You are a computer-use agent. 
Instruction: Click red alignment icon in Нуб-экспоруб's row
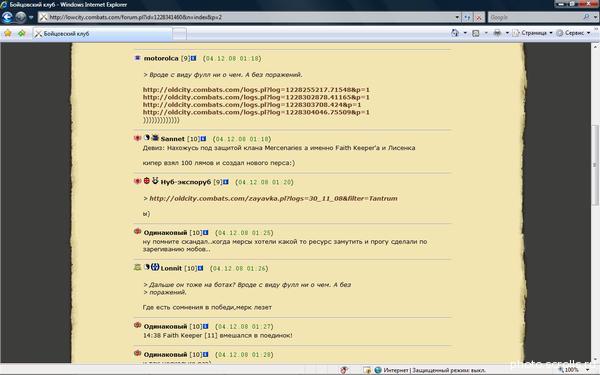(137, 181)
